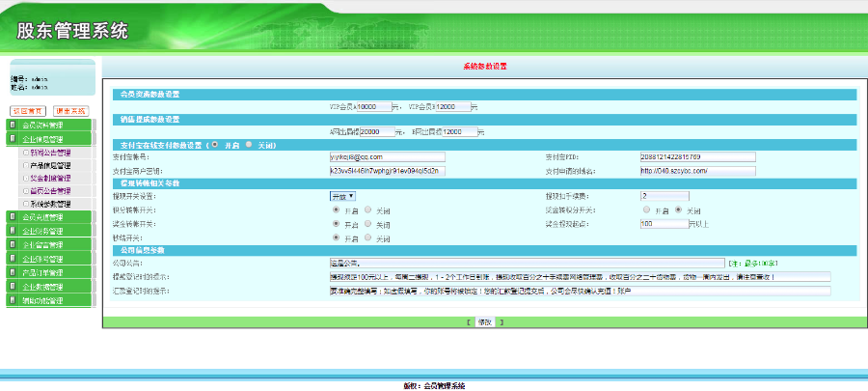Click the 会员资费参数设置 section header
The image size is (868, 391).
[x=484, y=95]
